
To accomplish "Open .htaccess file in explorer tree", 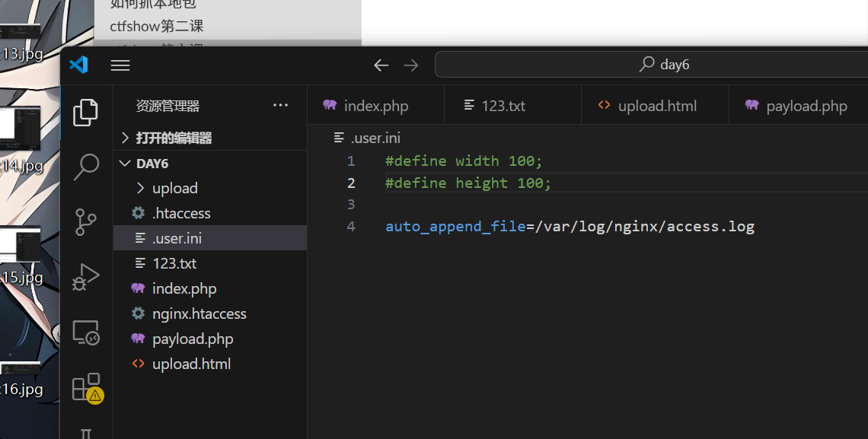I will [x=181, y=213].
